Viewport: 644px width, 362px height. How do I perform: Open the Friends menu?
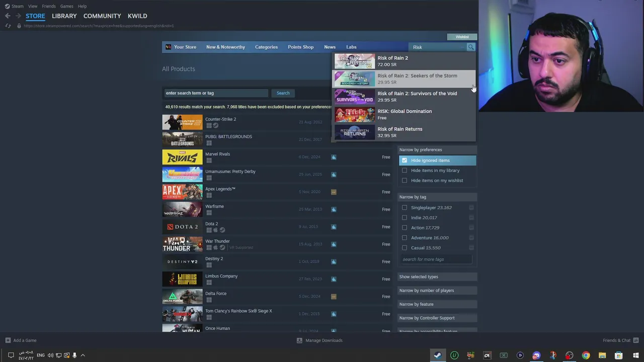coord(49,6)
